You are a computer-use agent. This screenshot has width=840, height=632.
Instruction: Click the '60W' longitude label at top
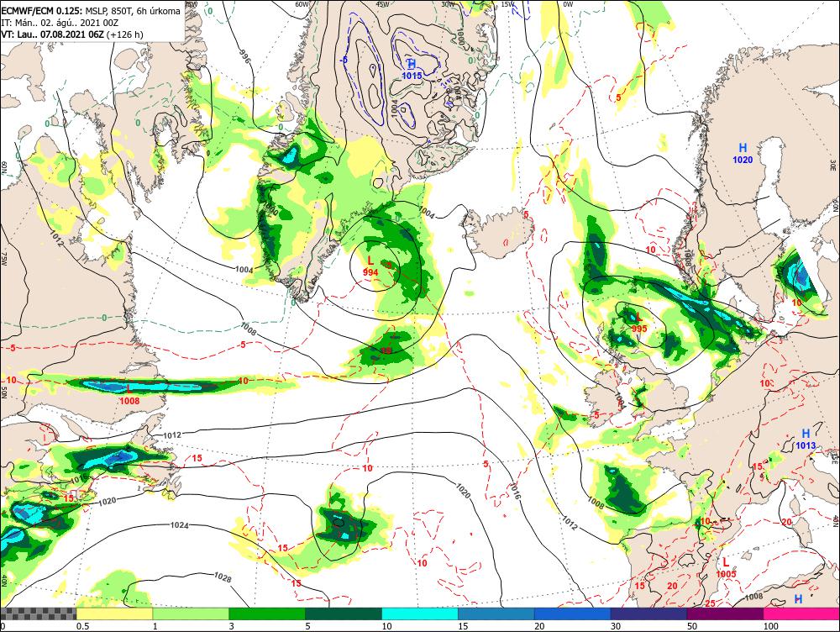(302, 4)
